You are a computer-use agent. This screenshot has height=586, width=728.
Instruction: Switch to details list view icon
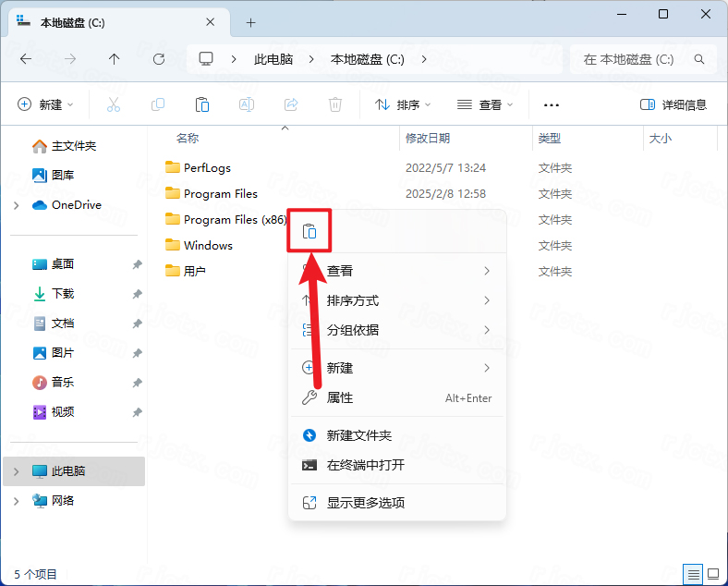693,574
